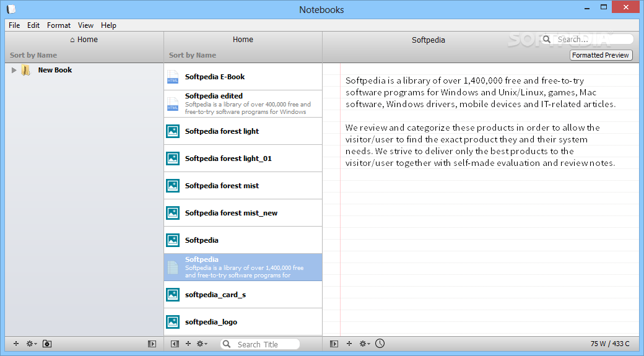
Task: Click Home title in left panel header
Action: coord(84,40)
